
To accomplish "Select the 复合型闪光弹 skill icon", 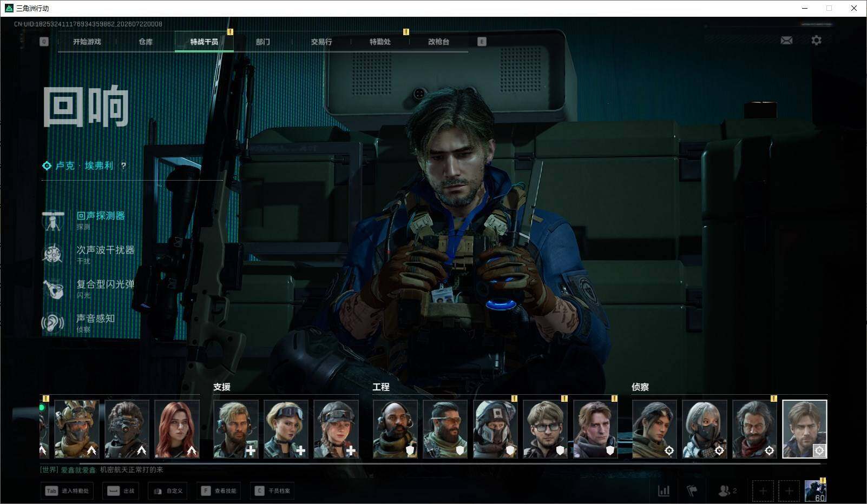I will [53, 289].
